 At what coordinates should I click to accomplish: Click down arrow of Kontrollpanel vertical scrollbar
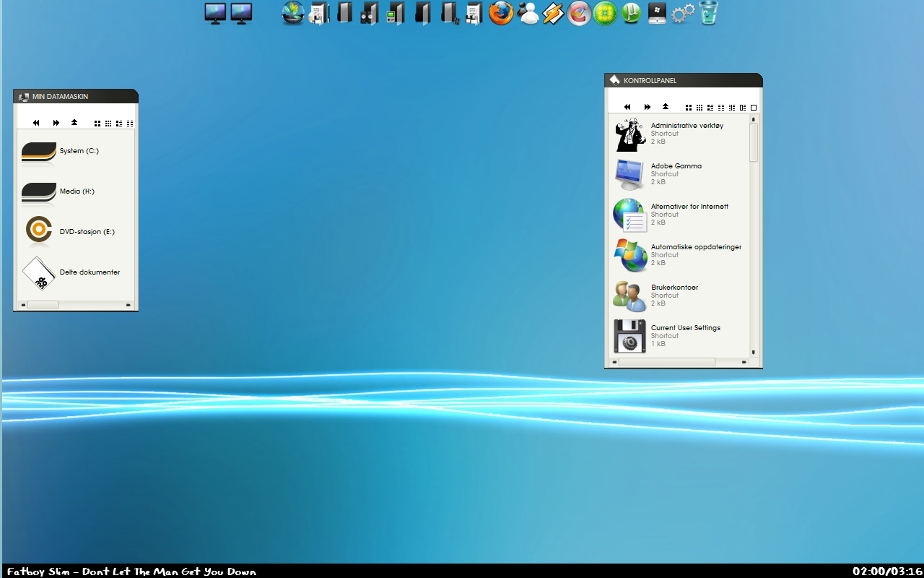pos(754,353)
